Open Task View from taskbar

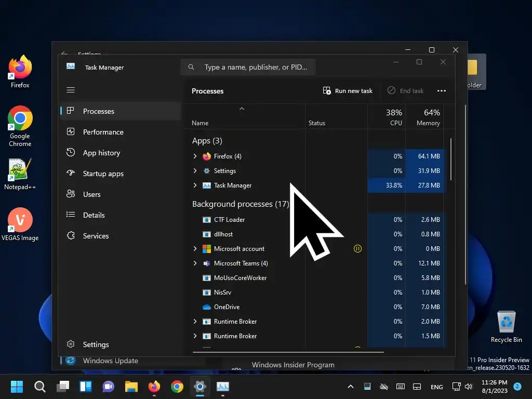63,387
